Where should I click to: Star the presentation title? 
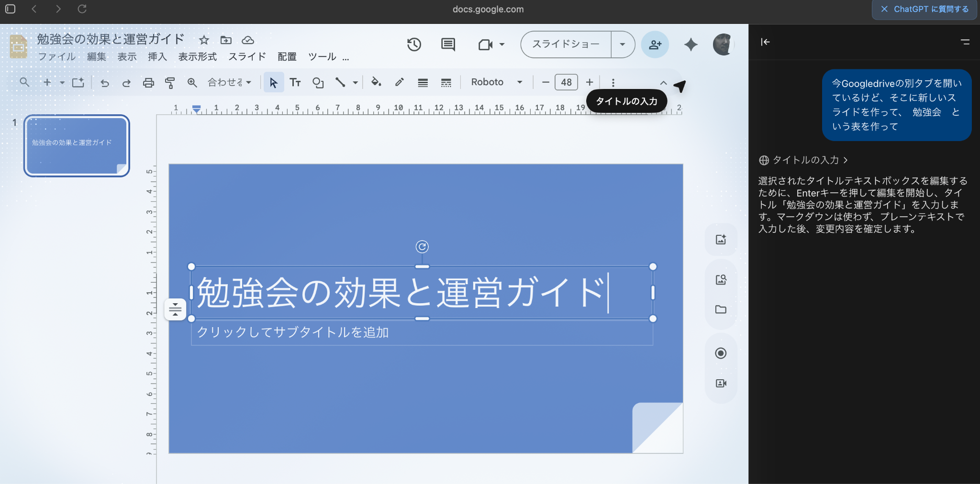point(204,40)
